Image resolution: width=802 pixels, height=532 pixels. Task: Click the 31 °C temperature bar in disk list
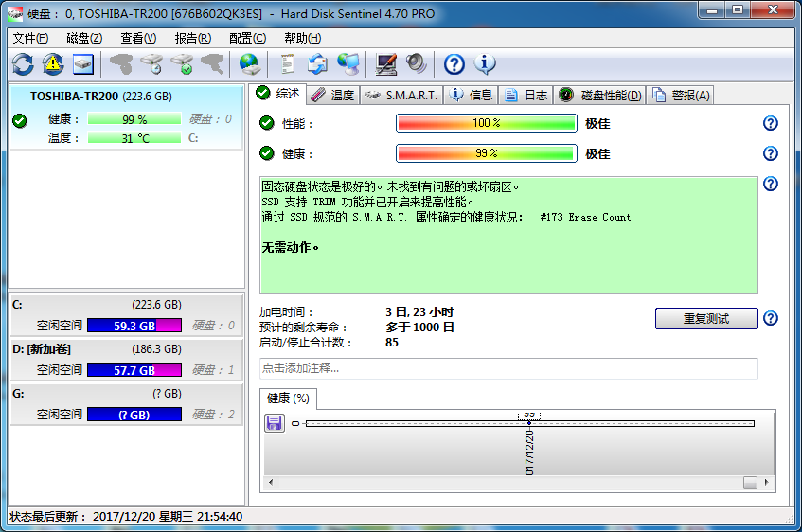point(134,138)
